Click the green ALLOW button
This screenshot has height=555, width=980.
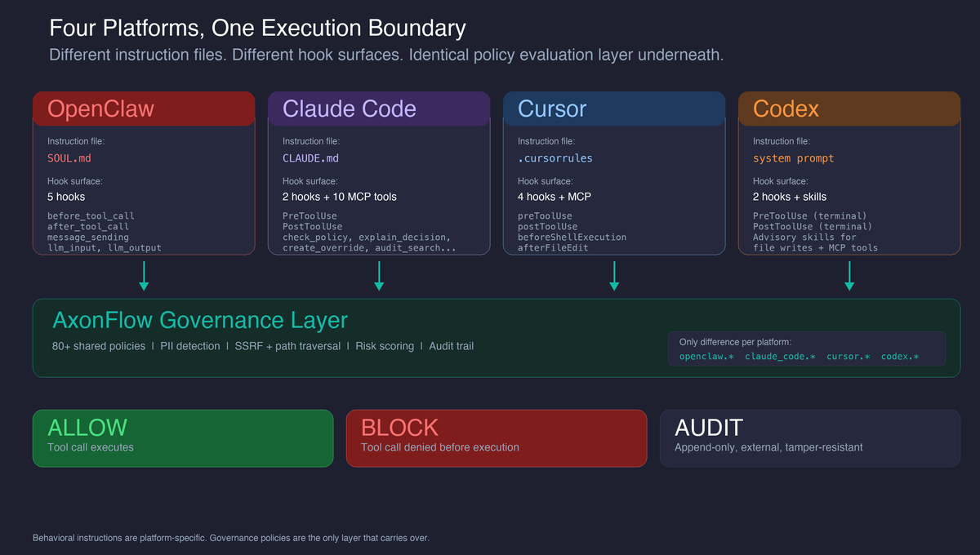182,437
